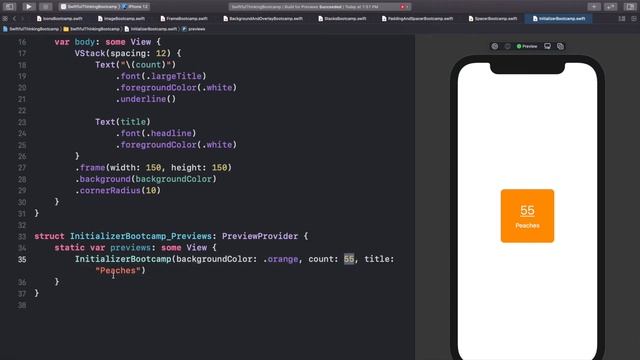Open the Library plus button
The width and height of the screenshot is (640, 360).
(594, 7)
